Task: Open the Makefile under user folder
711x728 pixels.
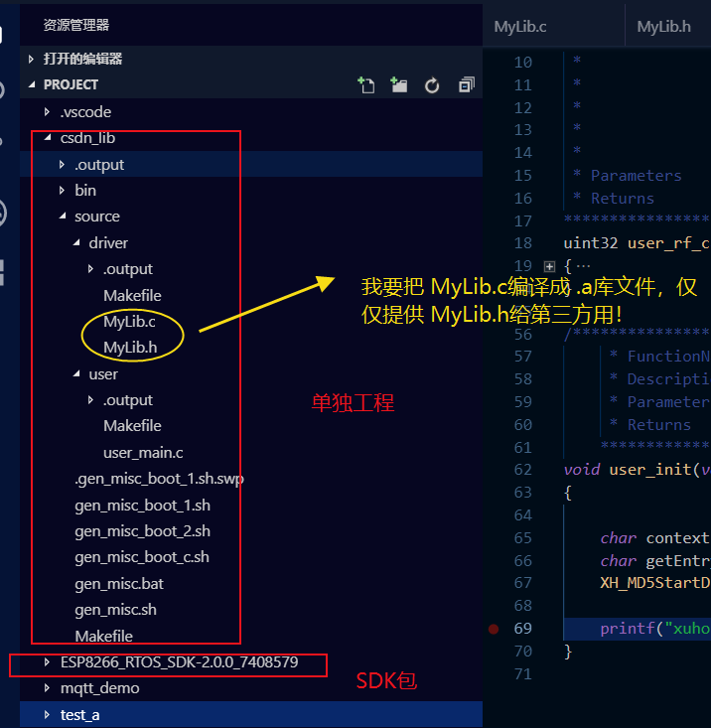Action: [x=132, y=426]
